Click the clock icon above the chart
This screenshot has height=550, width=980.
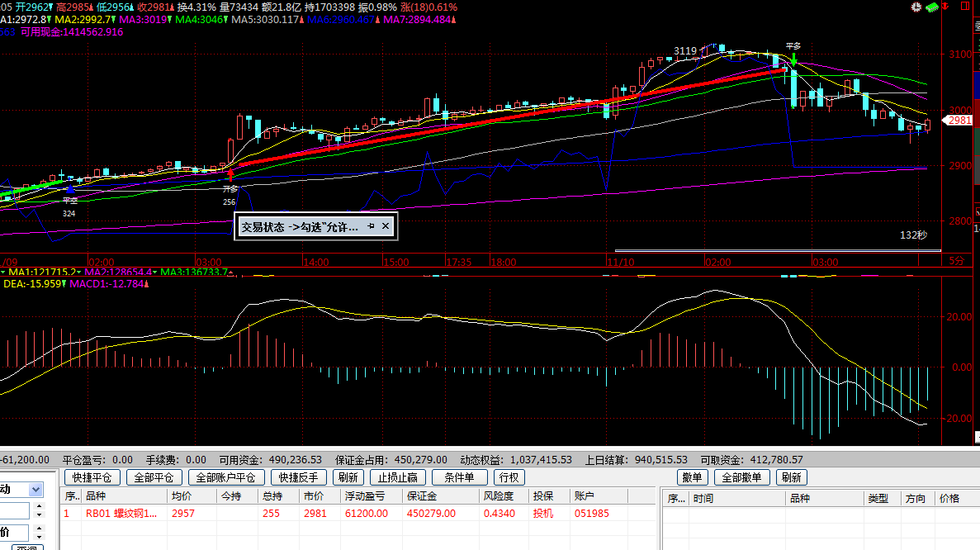point(916,7)
